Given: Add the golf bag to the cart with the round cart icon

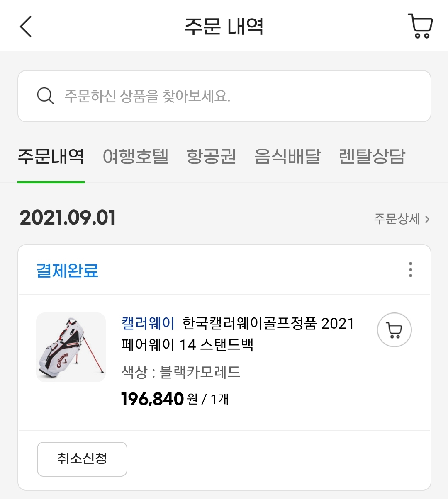Looking at the screenshot, I should (394, 330).
